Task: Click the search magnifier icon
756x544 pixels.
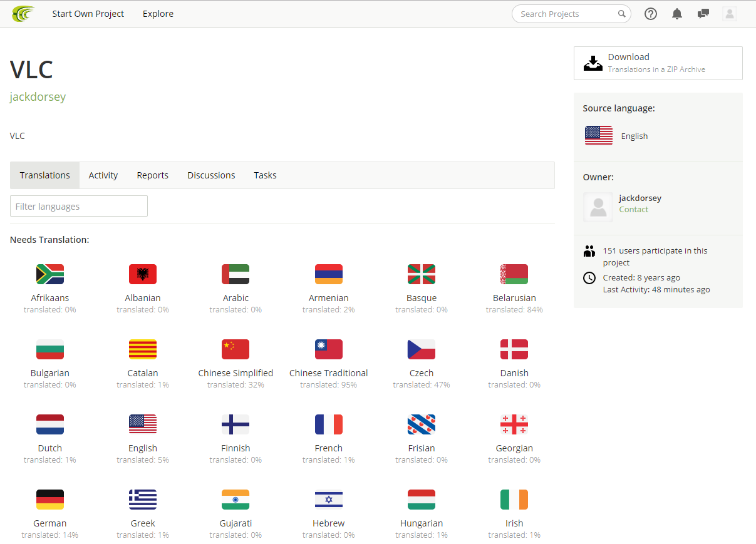Action: pos(622,14)
